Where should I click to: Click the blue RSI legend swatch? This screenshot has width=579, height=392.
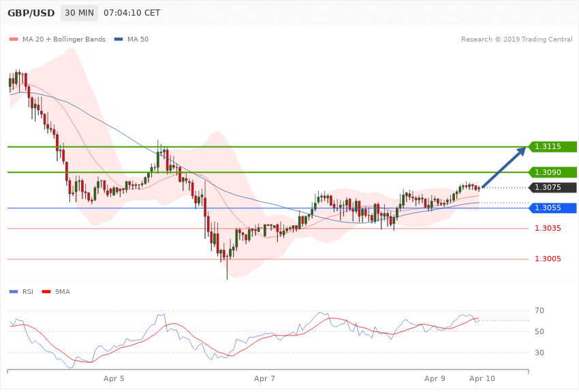pyautogui.click(x=14, y=292)
